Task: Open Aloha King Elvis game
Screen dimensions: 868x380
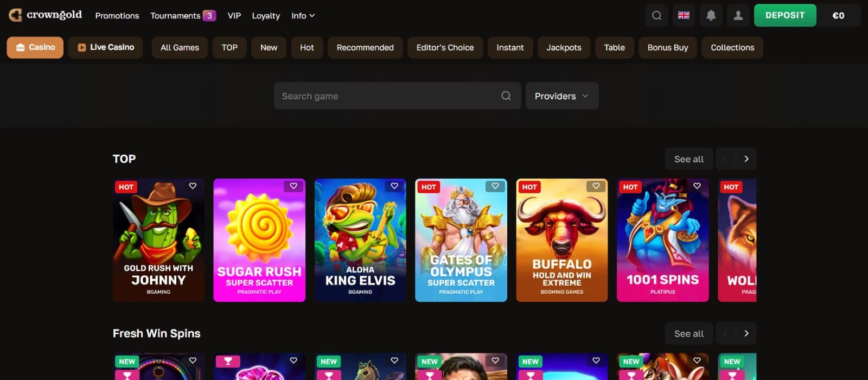Action: point(360,240)
